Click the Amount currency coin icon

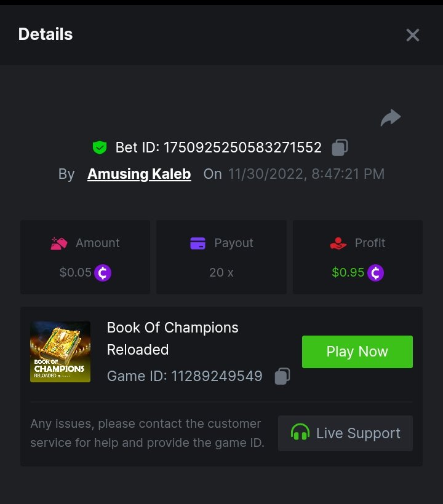tap(103, 272)
